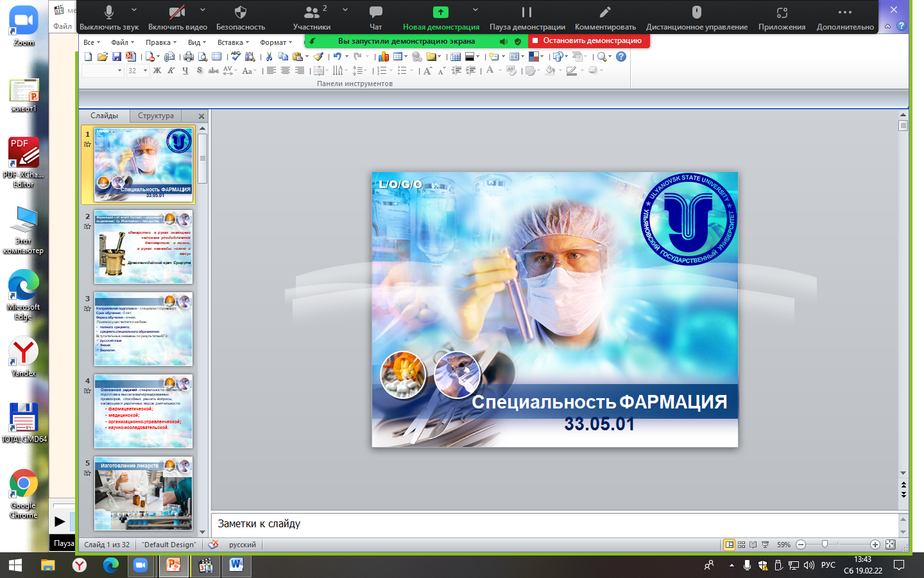Open Print Preview magnifier page icon
The image size is (924, 578).
point(203,57)
